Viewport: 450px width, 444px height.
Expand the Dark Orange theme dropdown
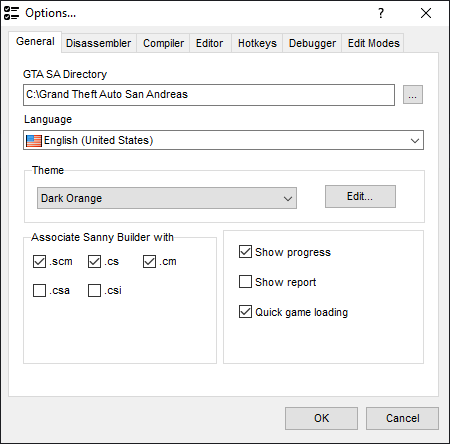(x=167, y=198)
